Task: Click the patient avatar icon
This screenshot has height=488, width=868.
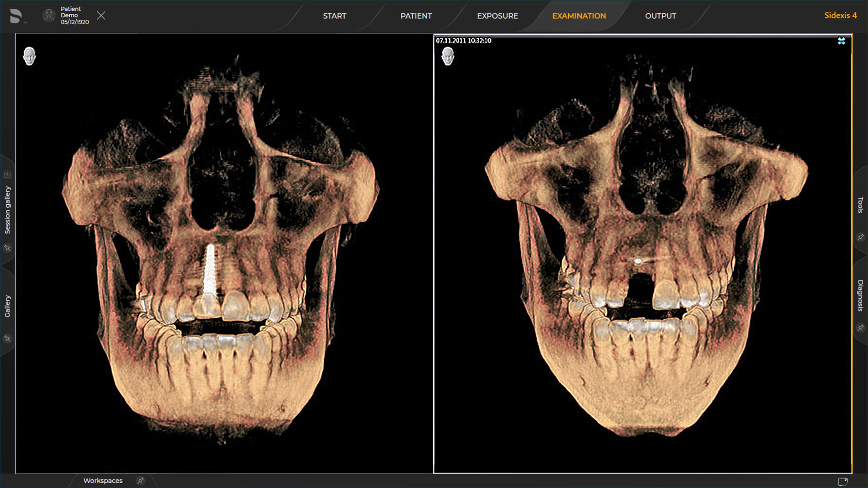Action: [48, 15]
